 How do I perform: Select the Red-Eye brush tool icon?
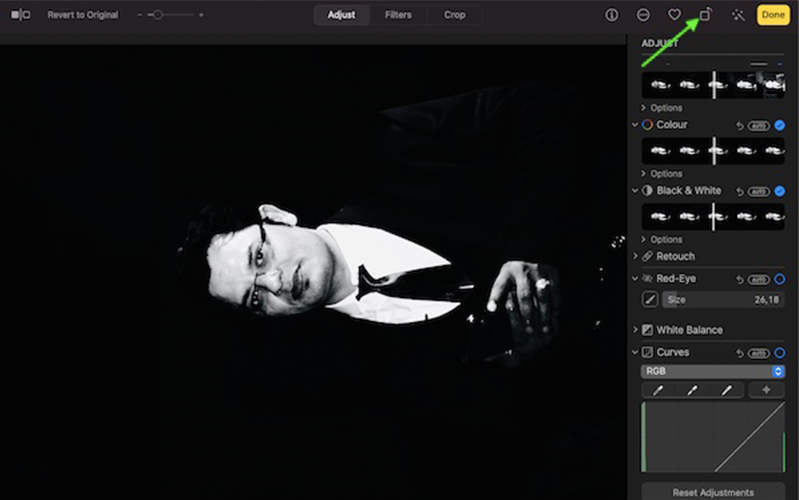[x=650, y=299]
